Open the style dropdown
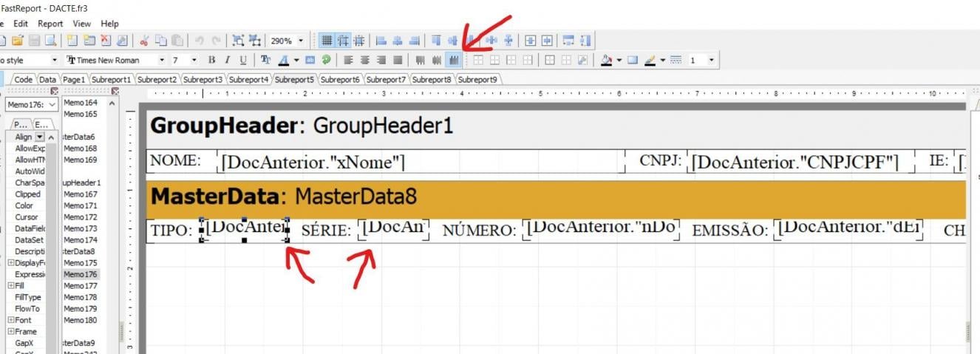The width and height of the screenshot is (980, 354). (55, 60)
